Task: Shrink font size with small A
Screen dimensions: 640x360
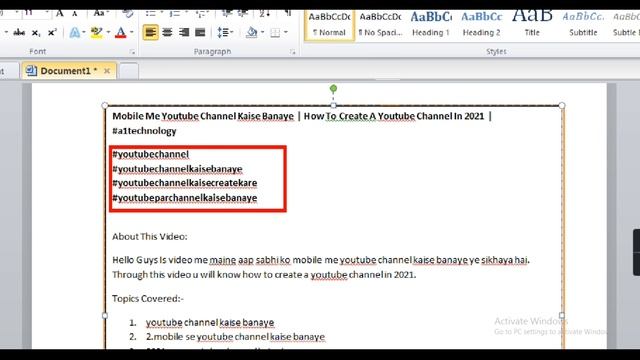Action: (75, 14)
